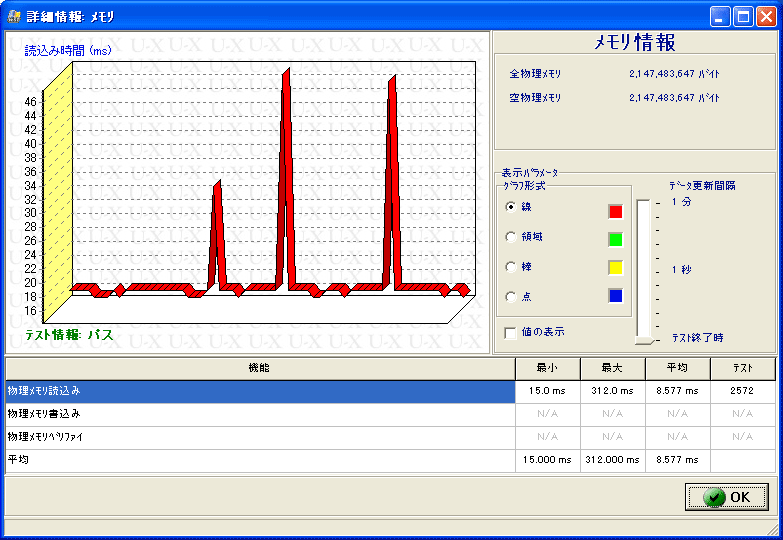
Task: Enable the 値の表示 checkbox
Action: pos(512,332)
